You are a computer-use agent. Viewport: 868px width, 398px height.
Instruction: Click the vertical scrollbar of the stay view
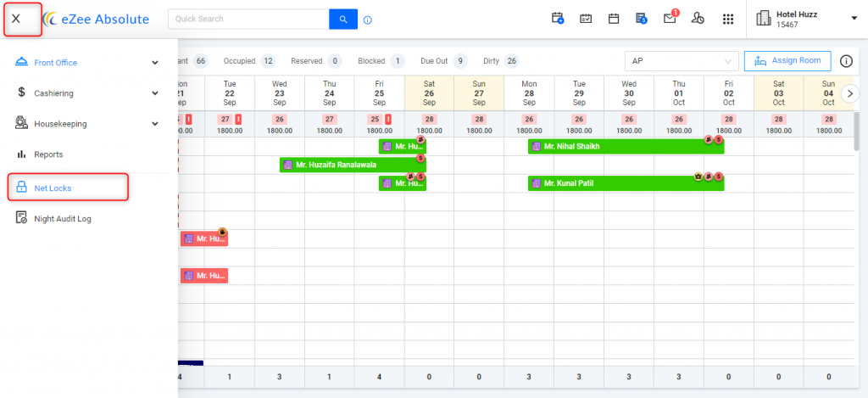[x=857, y=133]
